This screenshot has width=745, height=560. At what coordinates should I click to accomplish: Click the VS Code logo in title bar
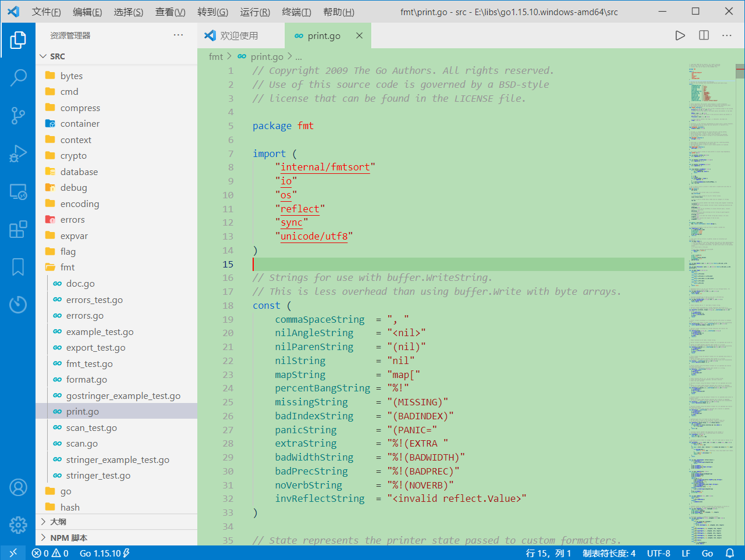(13, 12)
